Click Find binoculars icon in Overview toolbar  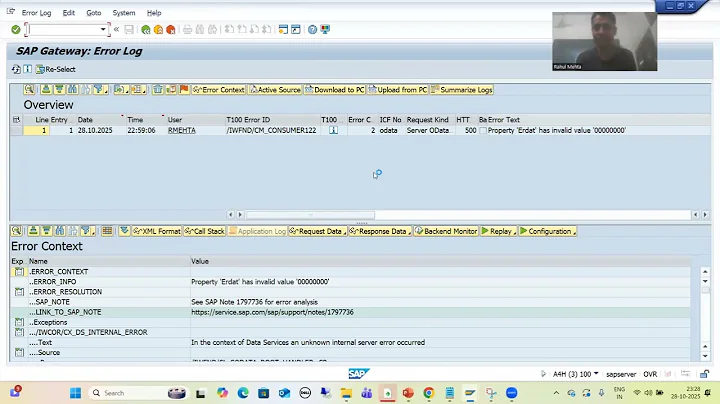pyautogui.click(x=72, y=90)
